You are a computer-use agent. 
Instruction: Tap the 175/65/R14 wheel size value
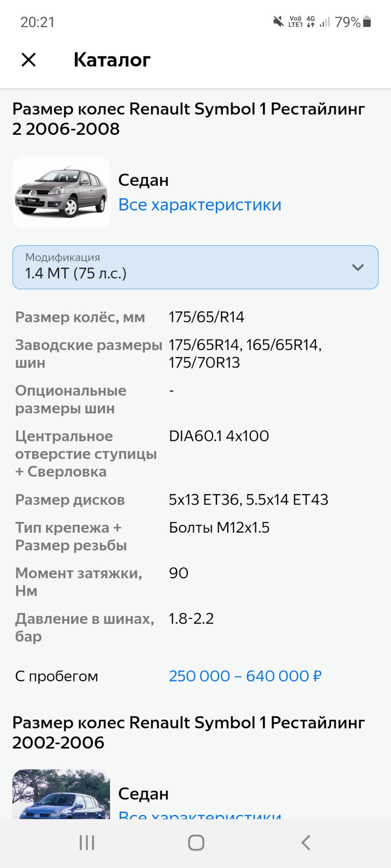pos(206,317)
